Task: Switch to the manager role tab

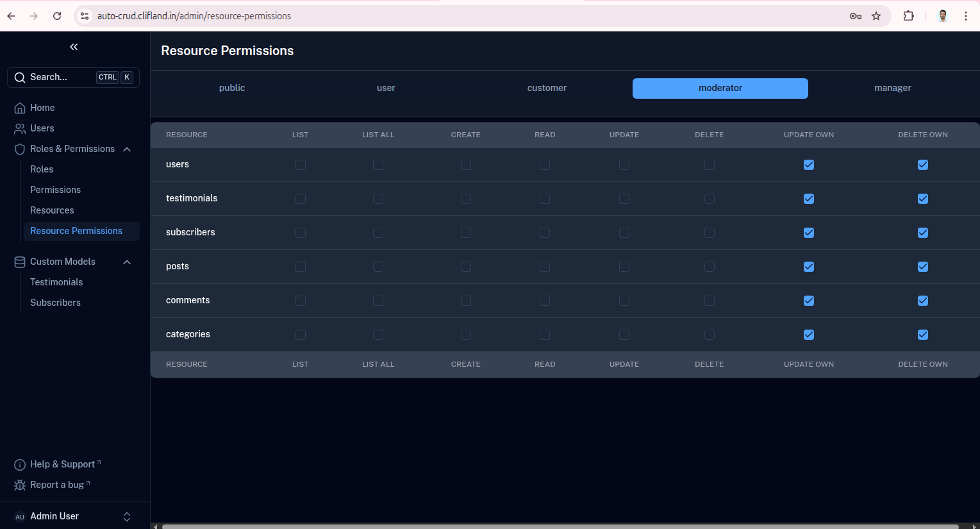Action: [892, 88]
